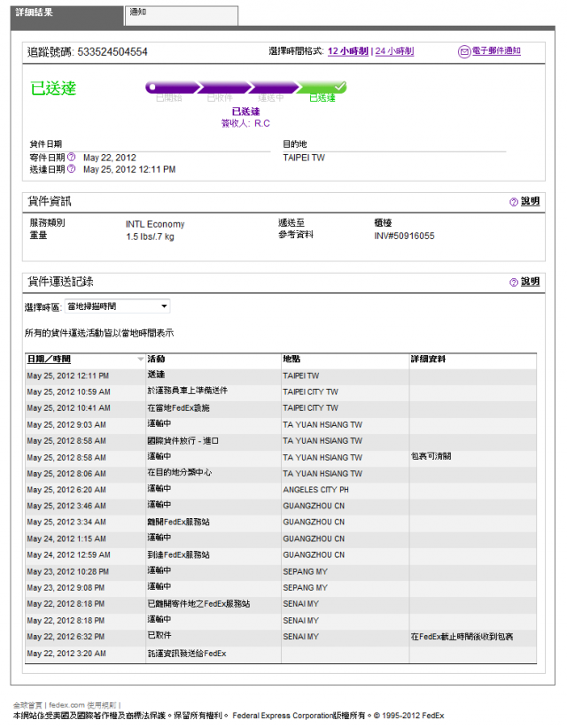This screenshot has width=567, height=728.
Task: Switch to the 詳細結果 tab
Action: [66, 16]
